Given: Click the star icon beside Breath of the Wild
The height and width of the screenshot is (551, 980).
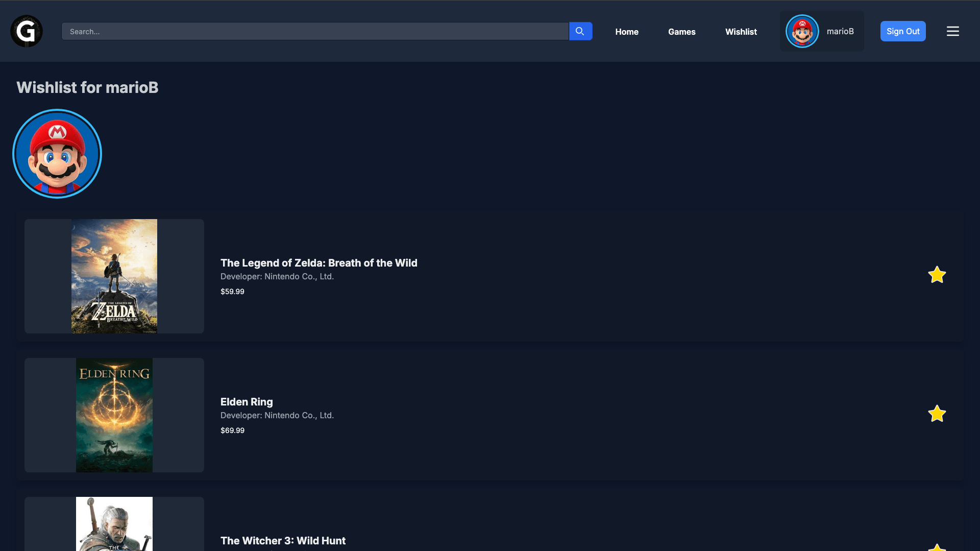Looking at the screenshot, I should coord(937,275).
